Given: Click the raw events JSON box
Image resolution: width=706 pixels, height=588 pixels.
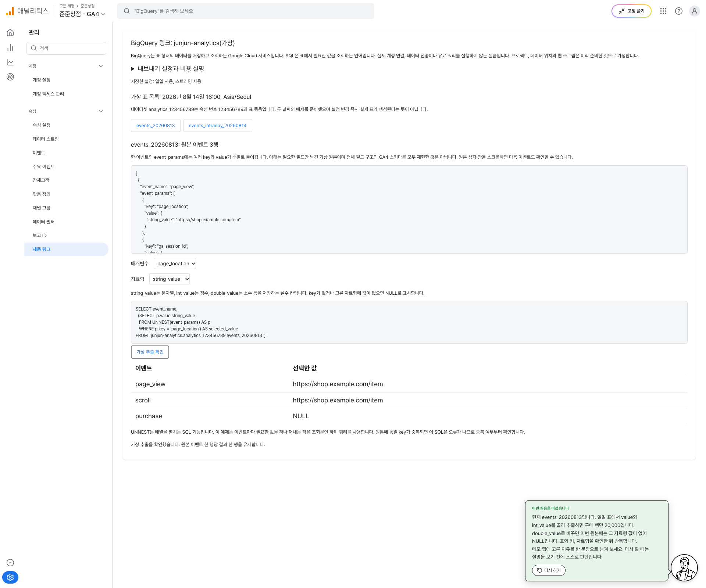Looking at the screenshot, I should click(409, 209).
